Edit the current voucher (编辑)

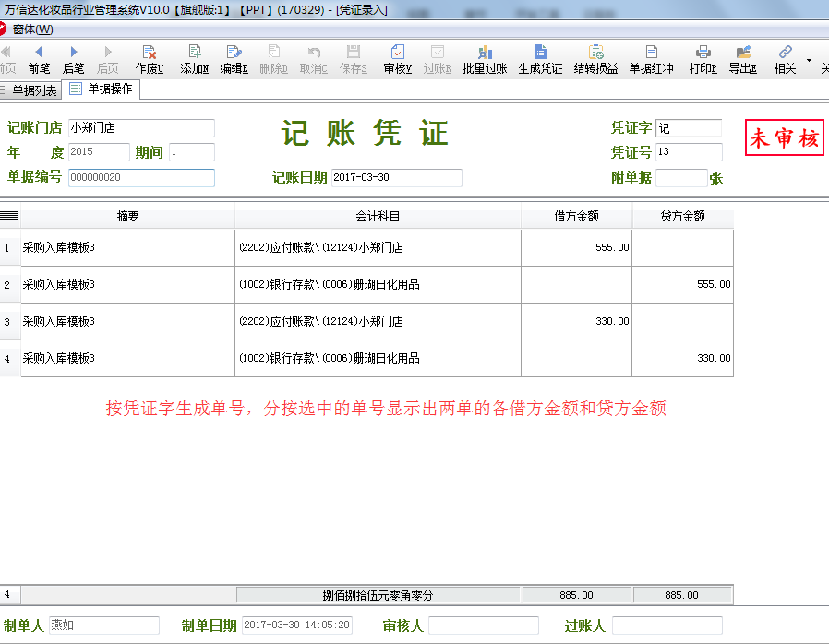234,60
